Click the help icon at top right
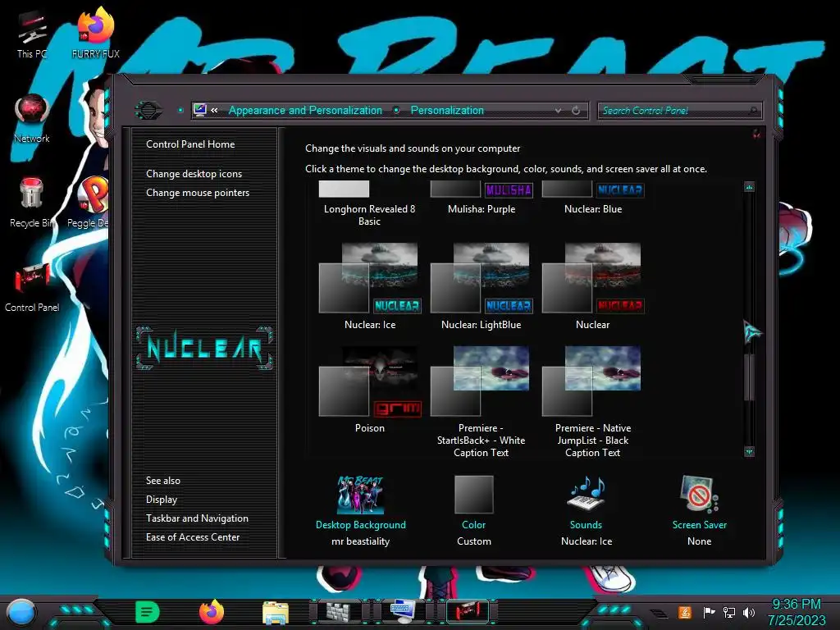The height and width of the screenshot is (630, 840). (756, 134)
